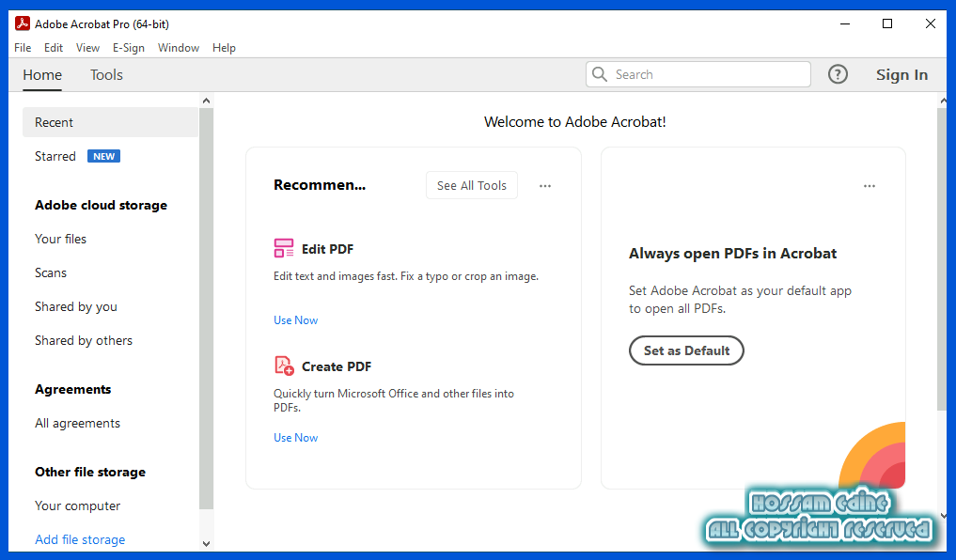Click Use Now under Create PDF
This screenshot has height=560, width=956.
(x=296, y=438)
